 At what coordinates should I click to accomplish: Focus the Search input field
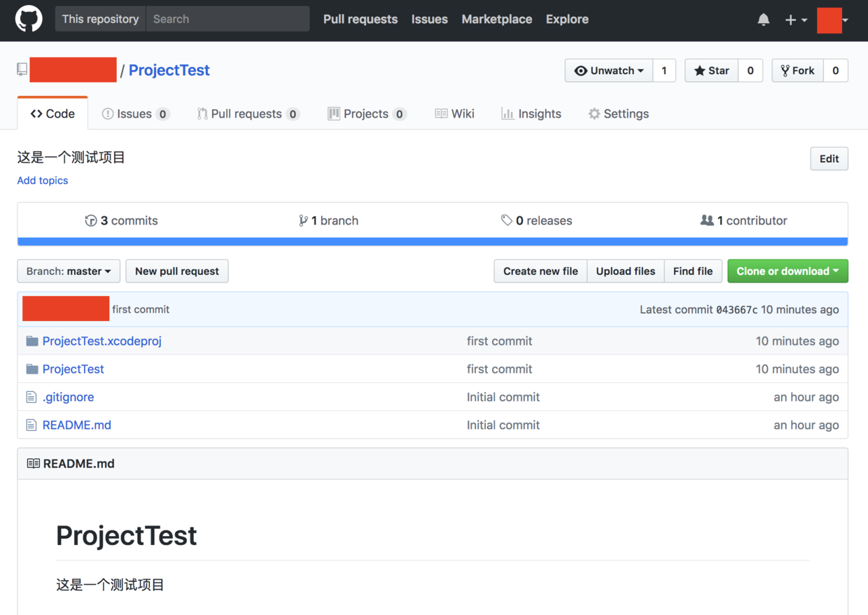pyautogui.click(x=227, y=19)
